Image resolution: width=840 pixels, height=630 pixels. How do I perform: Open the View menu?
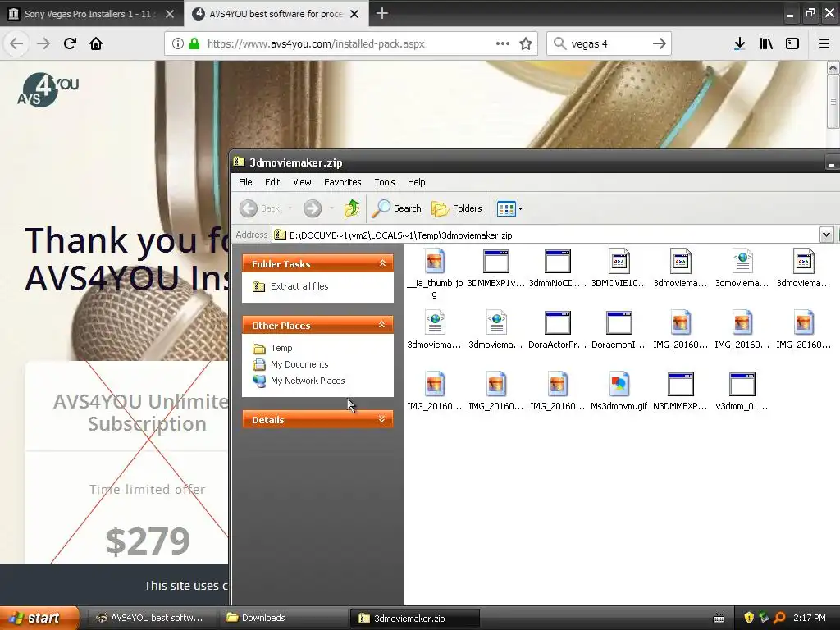pos(302,182)
